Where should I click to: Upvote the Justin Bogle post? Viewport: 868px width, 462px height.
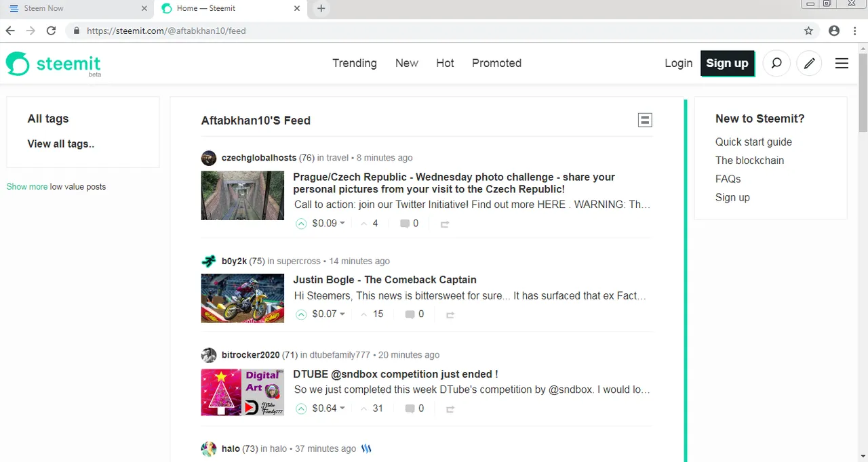(301, 314)
